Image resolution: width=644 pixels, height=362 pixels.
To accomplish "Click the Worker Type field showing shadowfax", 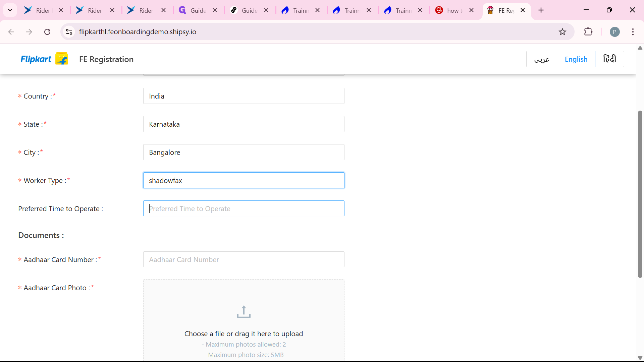I will pos(244,180).
